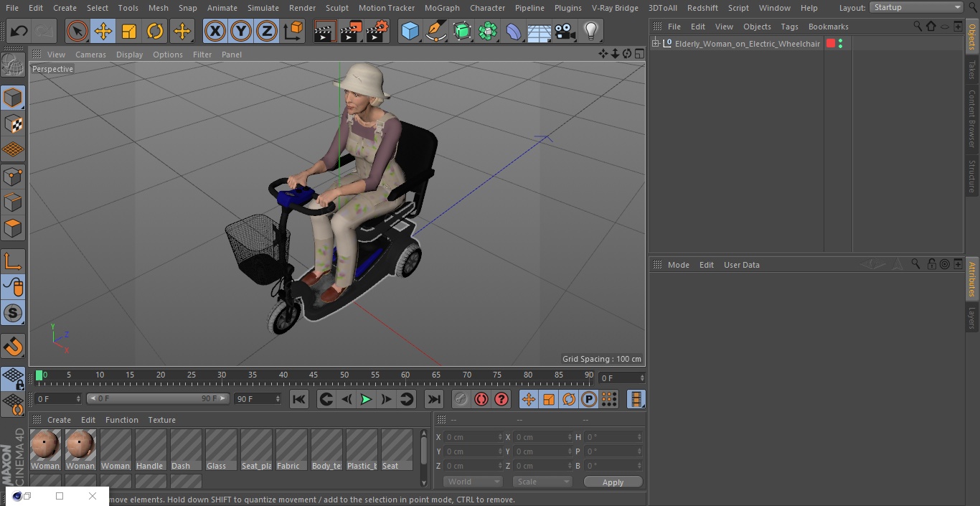980x506 pixels.
Task: Switch to Texture mode in left sidebar
Action: [x=13, y=123]
